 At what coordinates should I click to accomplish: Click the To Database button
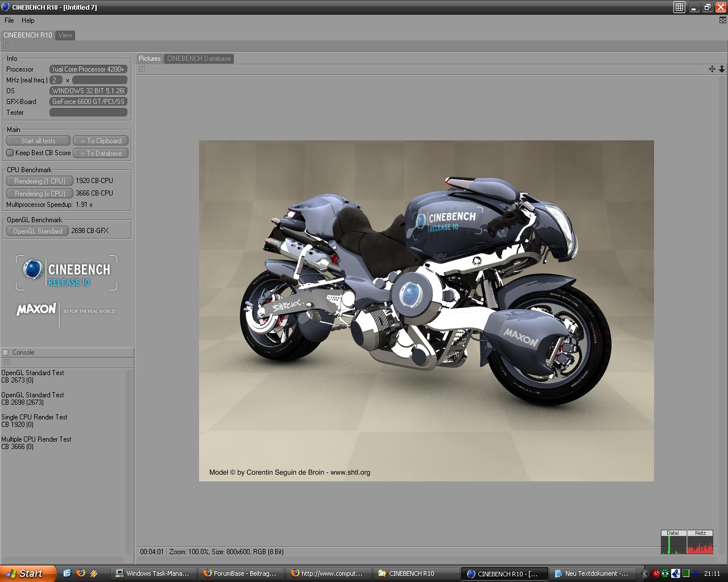(x=101, y=153)
